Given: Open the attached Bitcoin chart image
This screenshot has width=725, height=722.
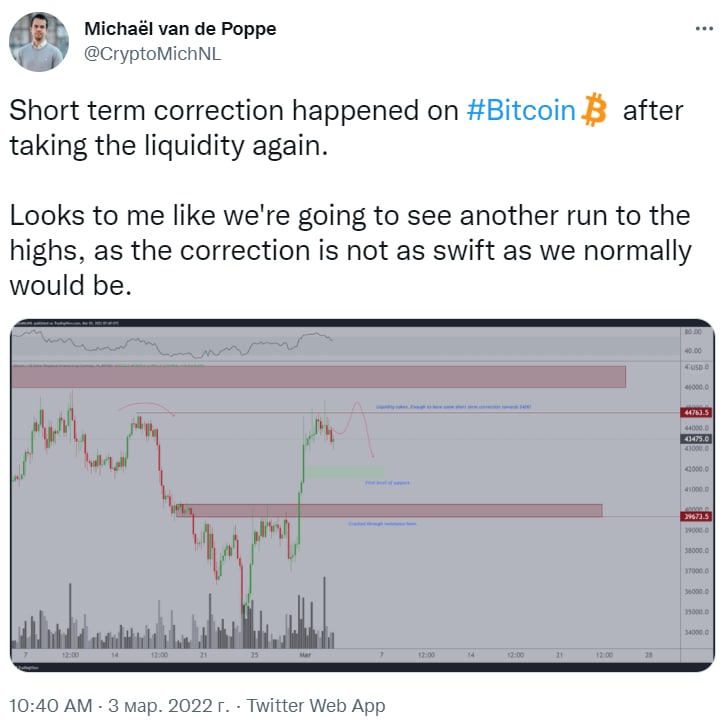Looking at the screenshot, I should pos(362,495).
